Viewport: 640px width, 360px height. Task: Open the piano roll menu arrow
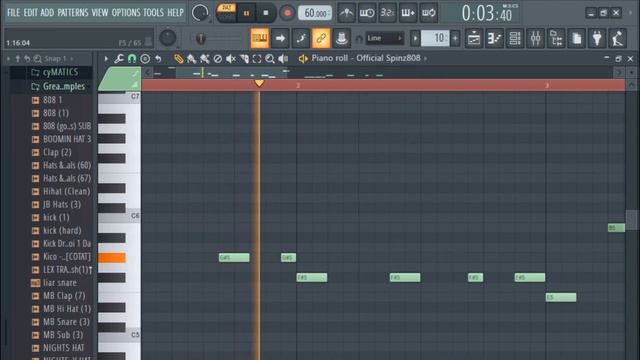[106, 59]
